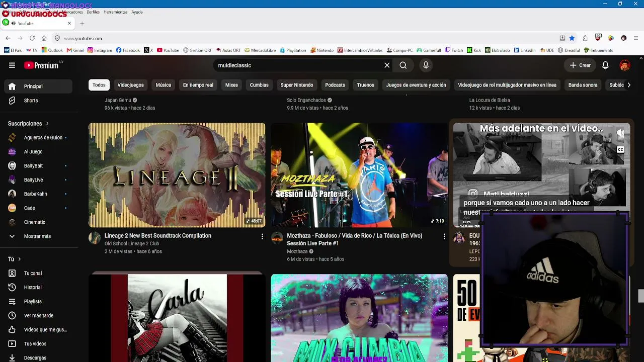Open Tu canal in the sidebar
The image size is (644, 362).
38,274
